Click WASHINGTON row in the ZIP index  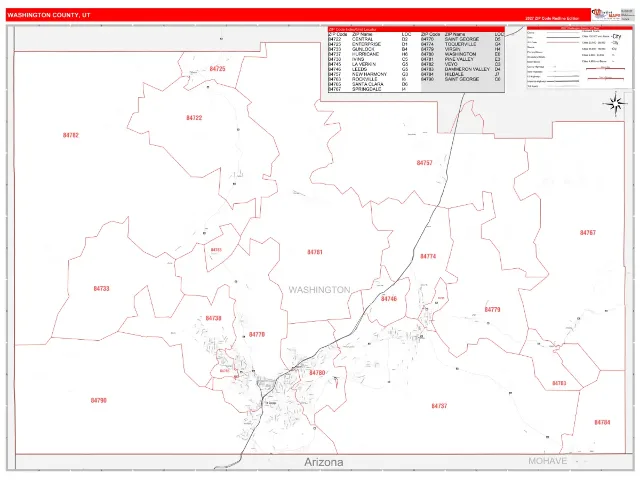click(460, 54)
